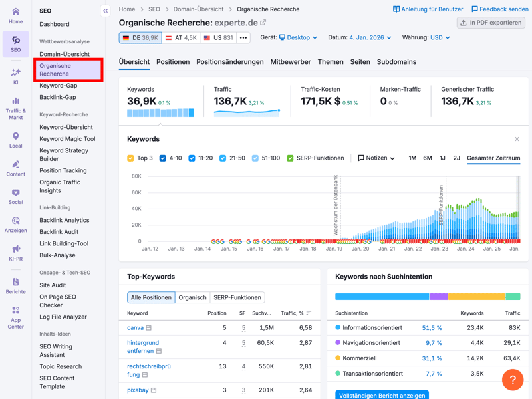Screen dimensions: 532x399
Task: Open the Gerät Desktop dropdown
Action: click(298, 38)
